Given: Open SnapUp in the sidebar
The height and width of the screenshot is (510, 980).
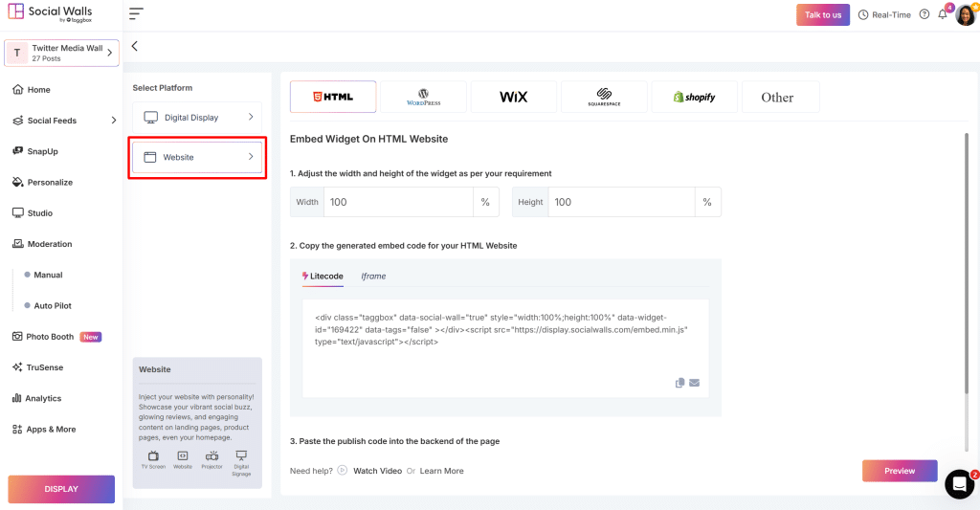Looking at the screenshot, I should [35, 151].
